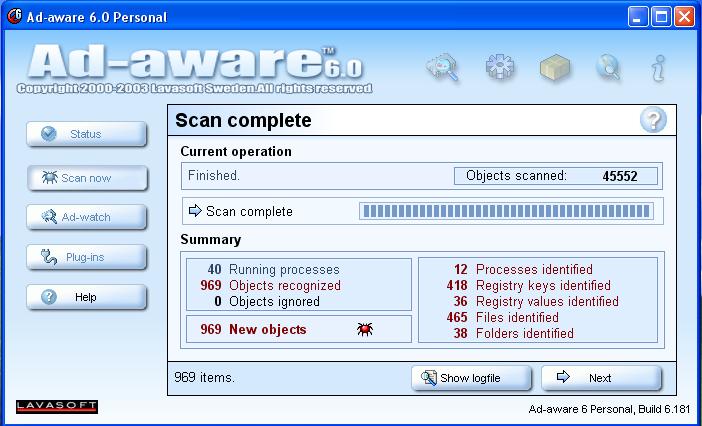Click the red bug icon next to New objects
The width and height of the screenshot is (702, 426).
tap(365, 329)
